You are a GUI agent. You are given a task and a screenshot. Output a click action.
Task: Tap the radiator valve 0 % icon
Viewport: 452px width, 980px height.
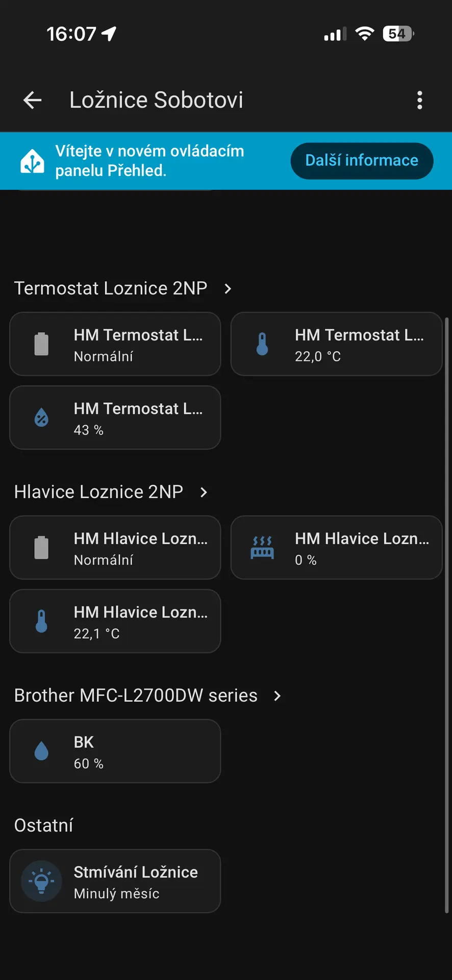[x=262, y=548]
